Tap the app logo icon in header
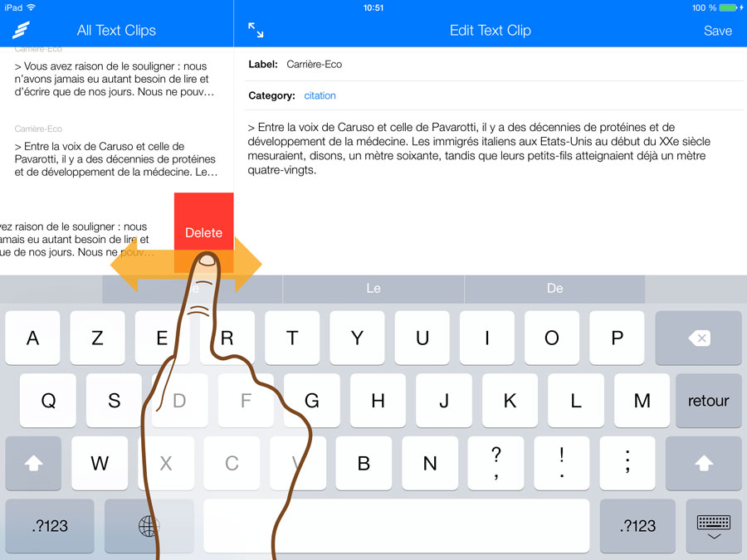Screen dimensions: 747x560 [21, 31]
